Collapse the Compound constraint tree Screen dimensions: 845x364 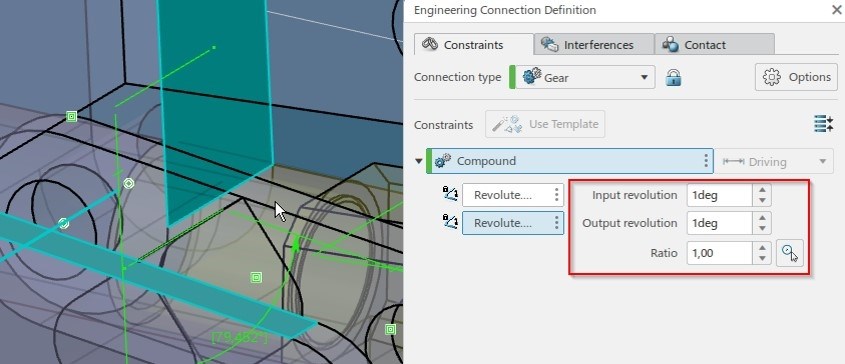pos(419,161)
